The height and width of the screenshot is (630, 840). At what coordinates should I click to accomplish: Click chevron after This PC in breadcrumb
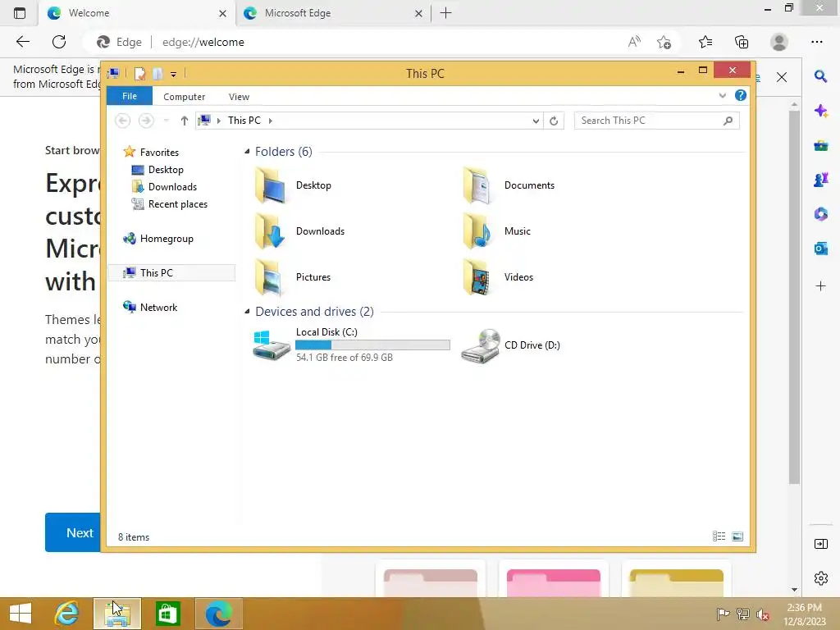click(271, 121)
